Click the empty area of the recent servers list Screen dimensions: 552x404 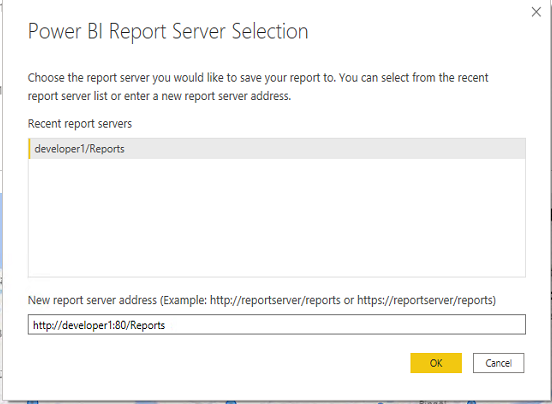[277, 217]
